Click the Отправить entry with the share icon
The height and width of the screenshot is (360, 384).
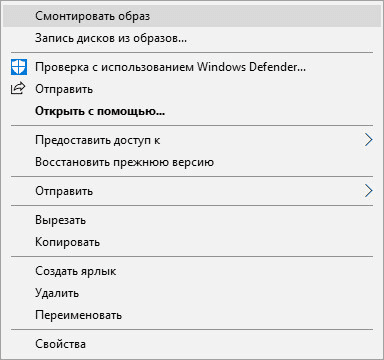[192, 89]
